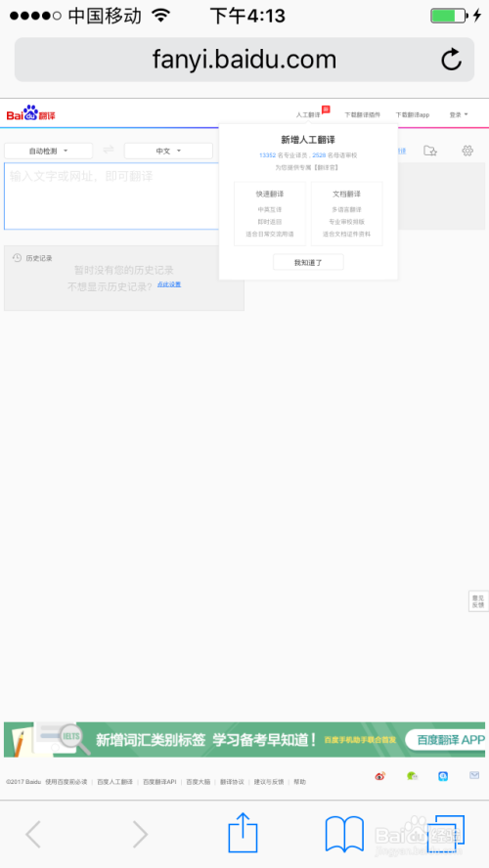Open the Safari share sheet icon
Screen dimensions: 489x868
(x=244, y=833)
